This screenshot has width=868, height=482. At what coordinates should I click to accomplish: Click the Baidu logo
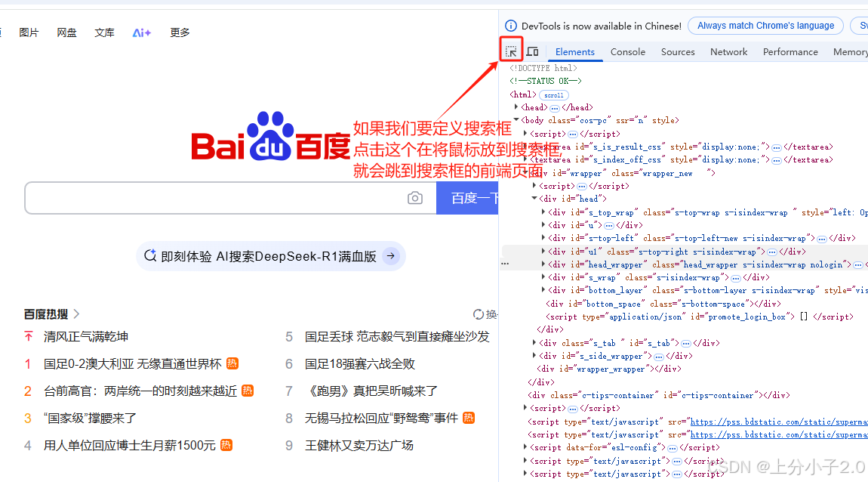[x=270, y=136]
